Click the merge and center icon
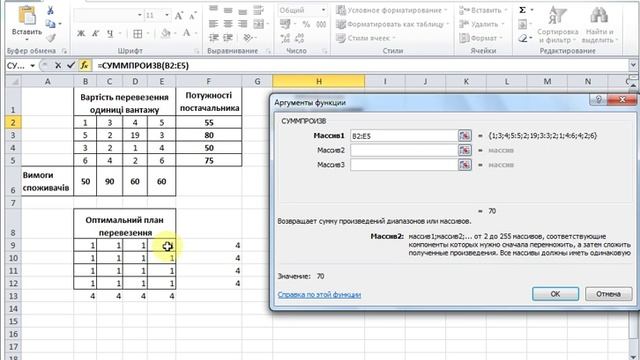This screenshot has height=360, width=640. tap(258, 24)
